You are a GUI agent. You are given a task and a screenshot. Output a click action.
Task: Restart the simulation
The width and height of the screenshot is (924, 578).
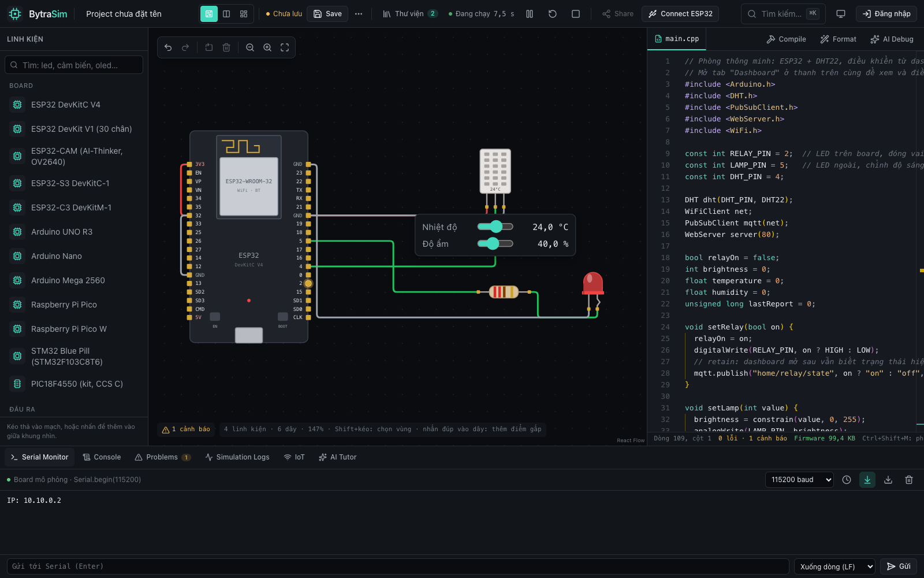(553, 14)
